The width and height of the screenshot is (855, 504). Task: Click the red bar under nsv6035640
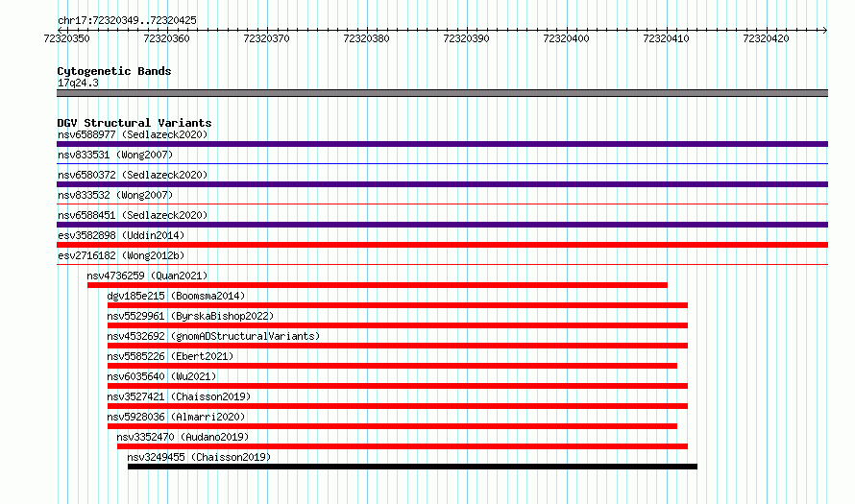[x=398, y=386]
